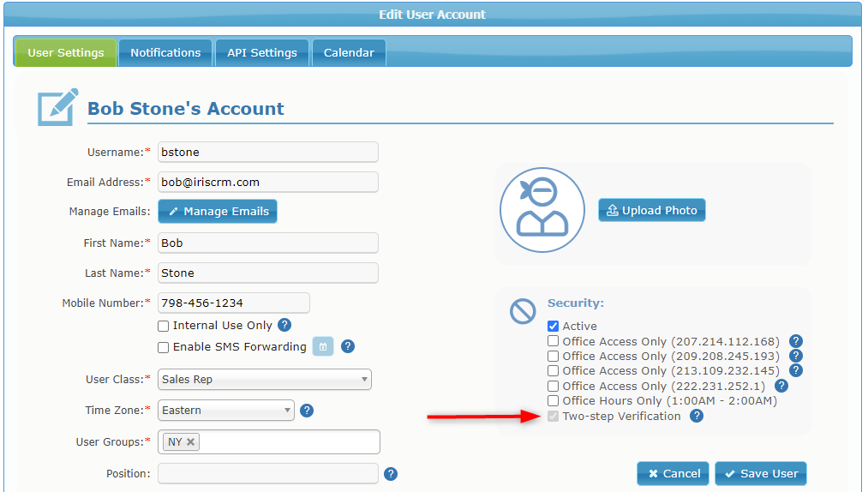Click help icon for Office Access Only 209.208.245.193
Viewport: 868px width, 492px height.
[x=796, y=357]
